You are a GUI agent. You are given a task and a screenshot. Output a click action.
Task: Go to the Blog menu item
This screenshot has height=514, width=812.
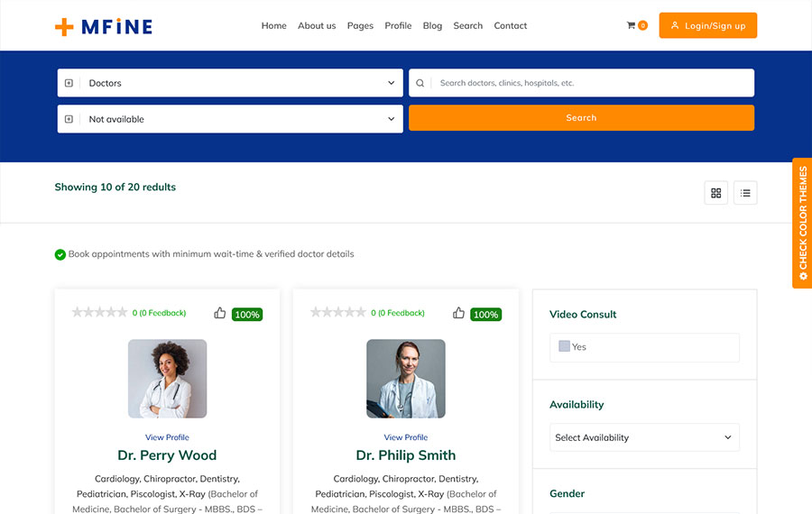432,26
